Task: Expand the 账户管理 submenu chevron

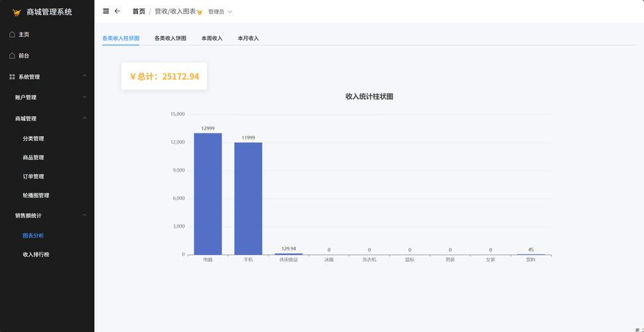Action: 84,97
